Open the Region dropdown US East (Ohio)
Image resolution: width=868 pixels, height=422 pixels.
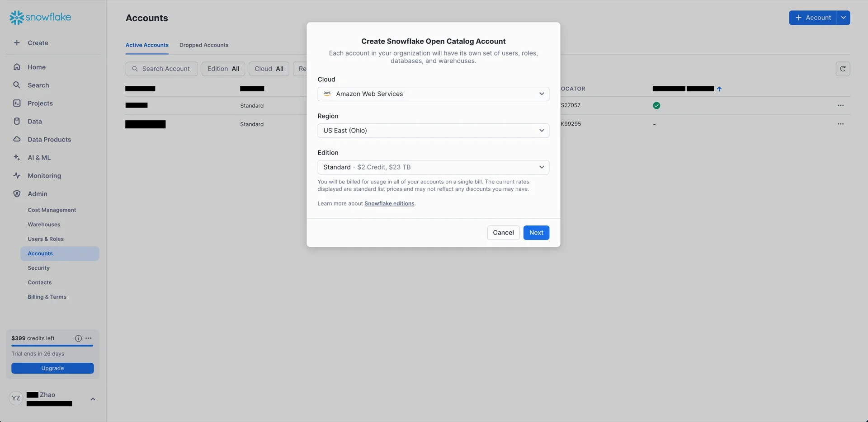pos(433,131)
